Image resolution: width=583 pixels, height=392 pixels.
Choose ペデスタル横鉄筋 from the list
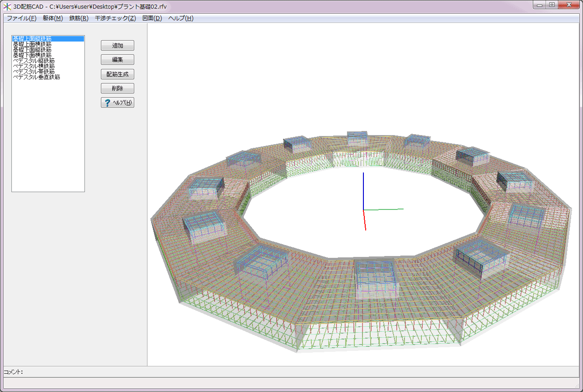34,66
